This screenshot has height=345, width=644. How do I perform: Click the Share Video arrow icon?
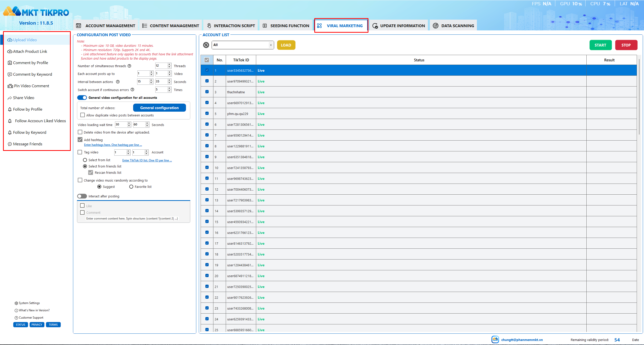(x=10, y=98)
